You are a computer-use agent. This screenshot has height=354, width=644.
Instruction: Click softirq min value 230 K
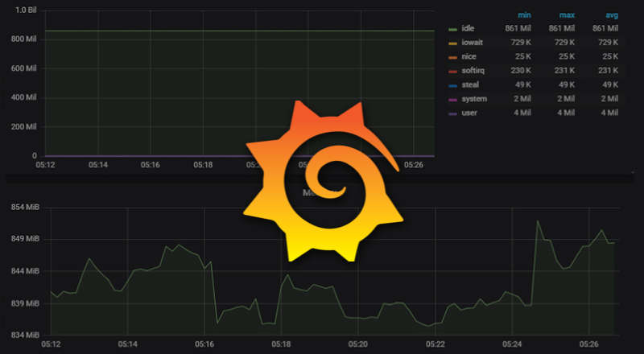point(521,71)
